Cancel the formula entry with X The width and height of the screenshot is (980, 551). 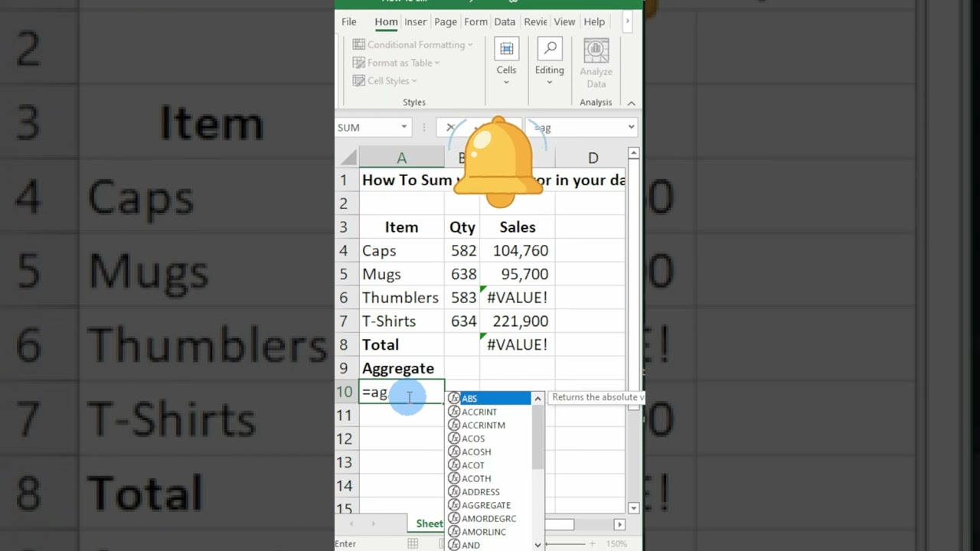click(x=450, y=128)
